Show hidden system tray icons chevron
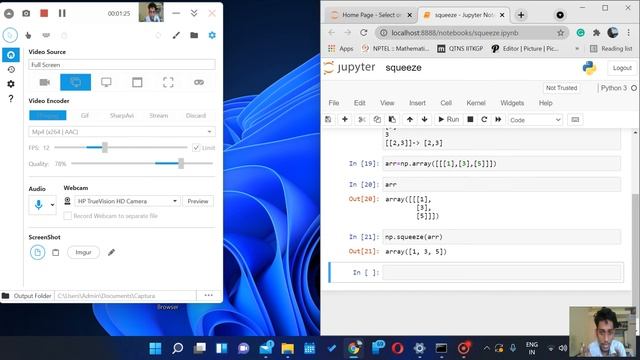640x360 pixels. tap(486, 348)
